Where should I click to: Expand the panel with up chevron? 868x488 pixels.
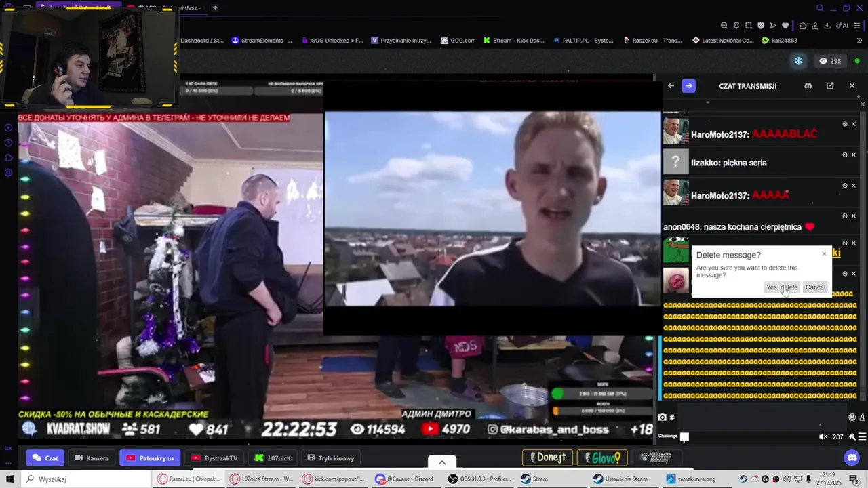tap(442, 462)
